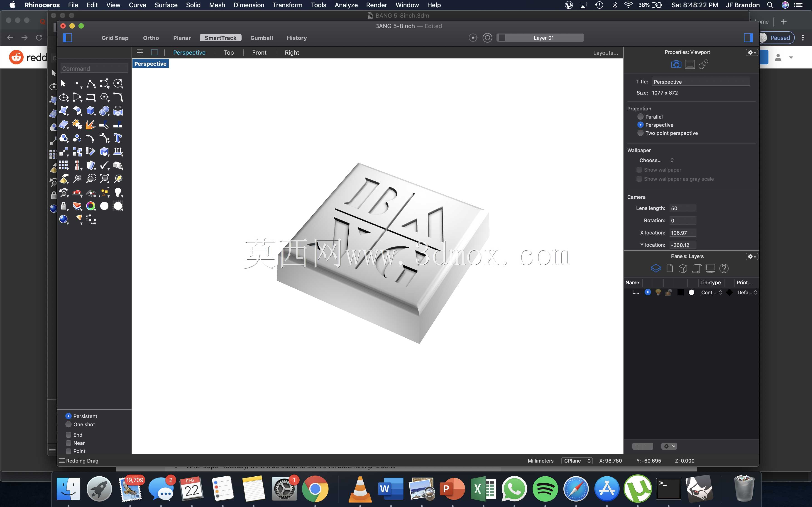Click the Layouts... button
Screen dimensions: 812x507
[605, 53]
